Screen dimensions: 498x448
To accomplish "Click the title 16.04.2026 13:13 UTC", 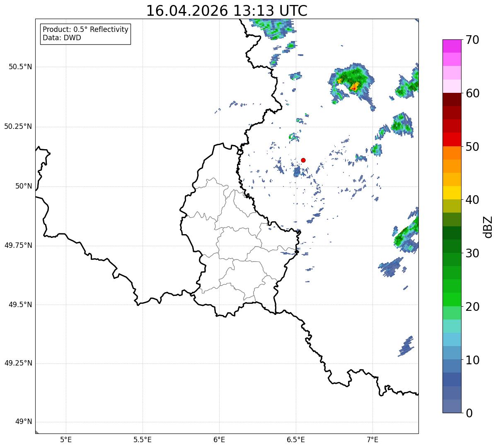I will click(x=227, y=11).
